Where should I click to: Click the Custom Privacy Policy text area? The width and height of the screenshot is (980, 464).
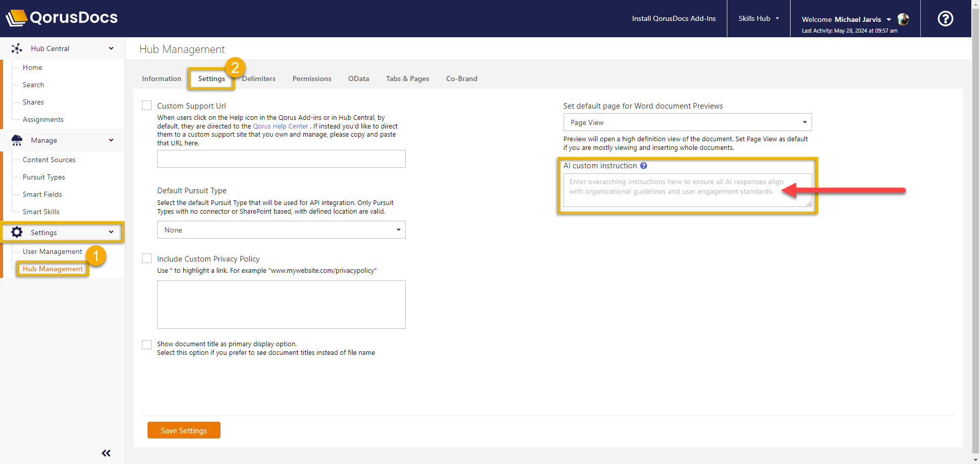[x=281, y=304]
